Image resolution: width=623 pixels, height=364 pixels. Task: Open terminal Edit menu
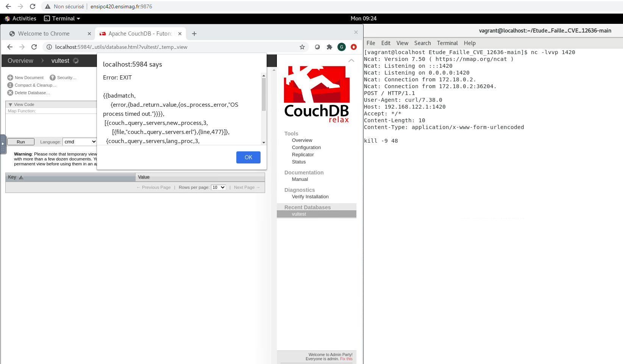[386, 43]
